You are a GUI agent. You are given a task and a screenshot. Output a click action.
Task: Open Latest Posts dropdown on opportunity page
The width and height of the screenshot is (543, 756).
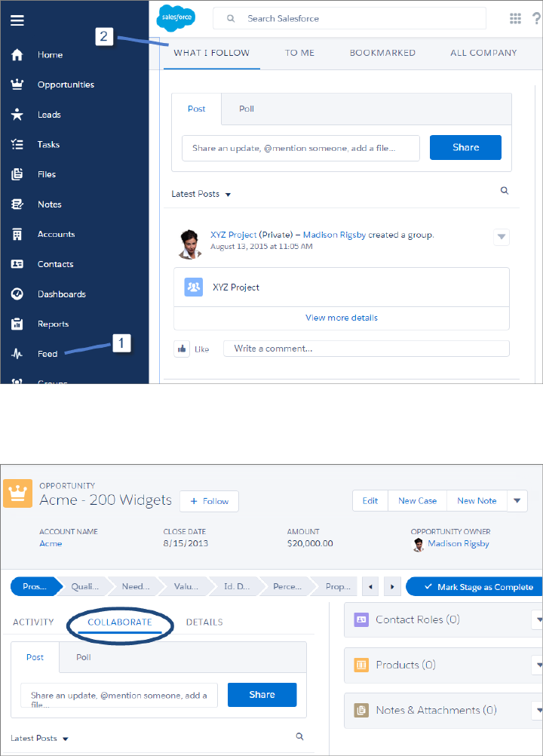(x=39, y=738)
